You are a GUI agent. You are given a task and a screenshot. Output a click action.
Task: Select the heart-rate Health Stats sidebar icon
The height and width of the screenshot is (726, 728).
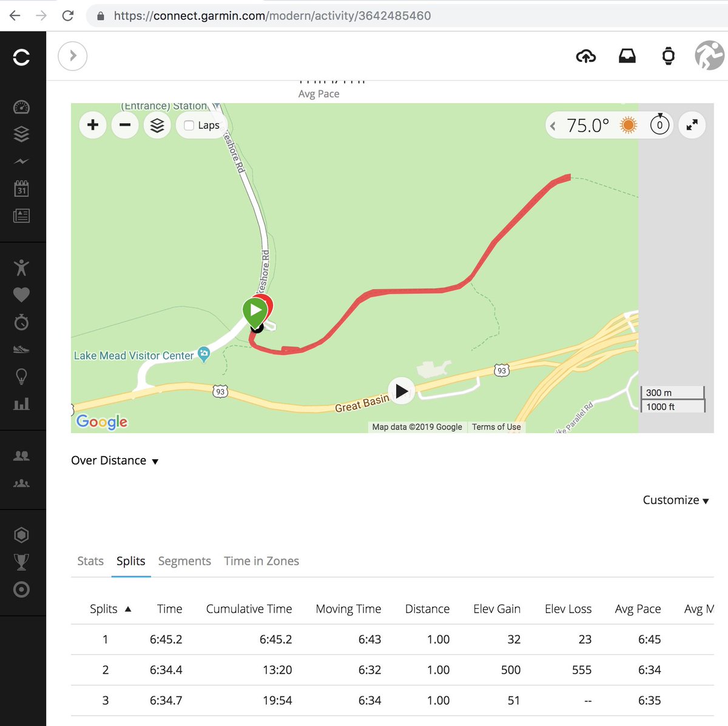point(22,295)
